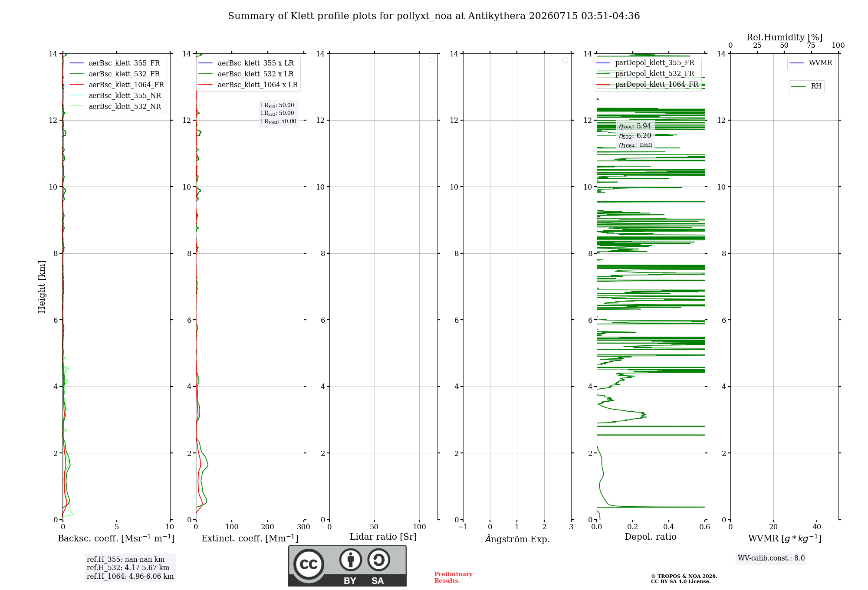Click the LR355 lidar ratio annotation box
Viewport: 868px width, 590px height.
click(279, 113)
